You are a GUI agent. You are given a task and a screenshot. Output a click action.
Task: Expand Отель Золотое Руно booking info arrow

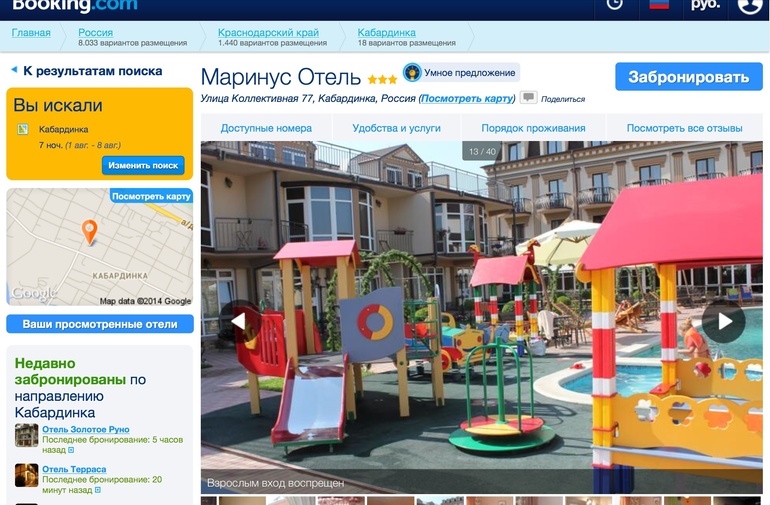pos(71,451)
